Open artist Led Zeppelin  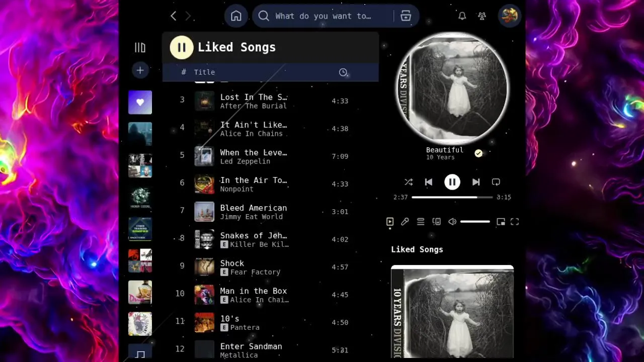coord(245,161)
